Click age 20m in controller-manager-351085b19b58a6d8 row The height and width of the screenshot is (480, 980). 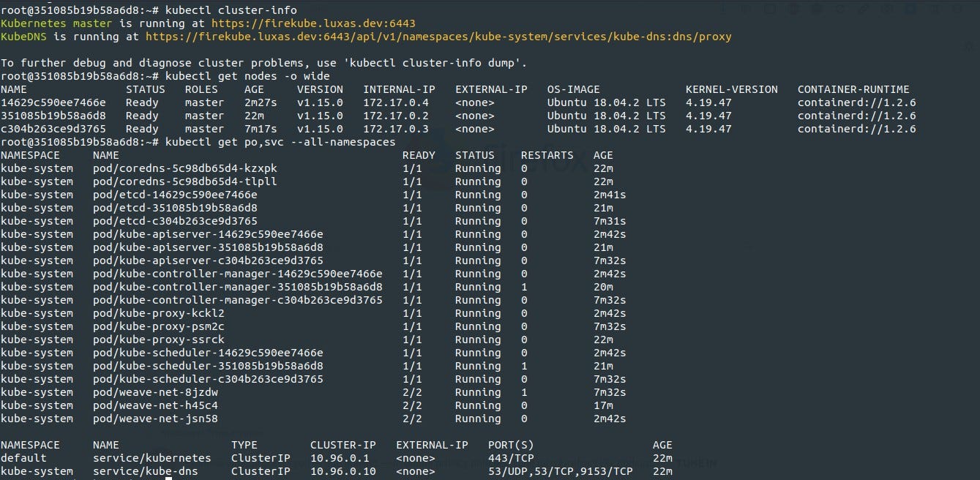coord(604,287)
